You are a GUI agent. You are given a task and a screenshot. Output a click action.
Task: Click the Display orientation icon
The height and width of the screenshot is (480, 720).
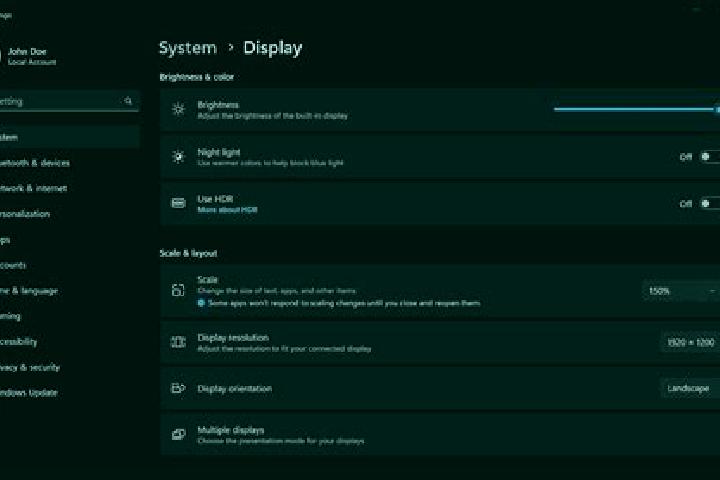point(178,388)
